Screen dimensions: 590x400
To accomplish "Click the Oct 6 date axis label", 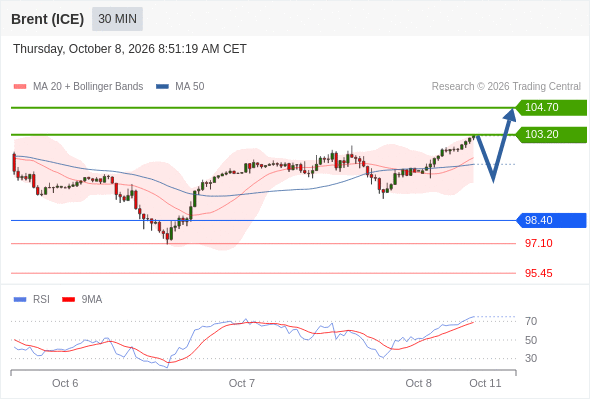I will tap(65, 383).
